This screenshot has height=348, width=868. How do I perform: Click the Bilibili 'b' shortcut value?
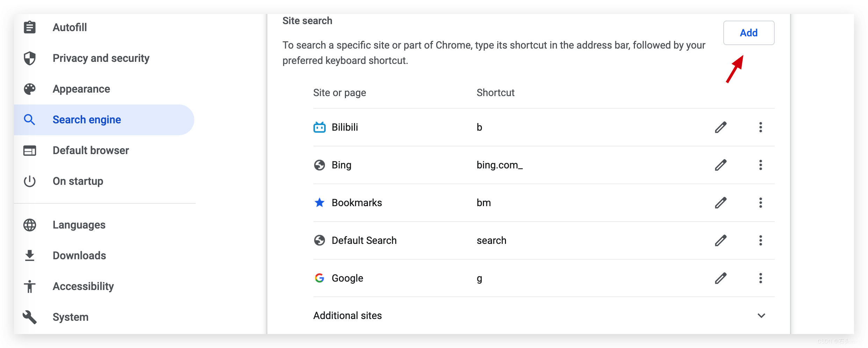pos(479,127)
